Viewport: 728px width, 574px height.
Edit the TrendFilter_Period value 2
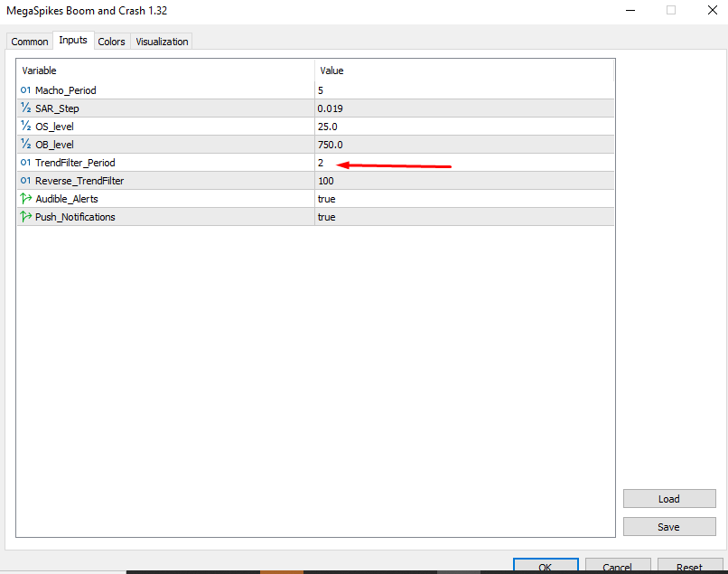(464, 163)
